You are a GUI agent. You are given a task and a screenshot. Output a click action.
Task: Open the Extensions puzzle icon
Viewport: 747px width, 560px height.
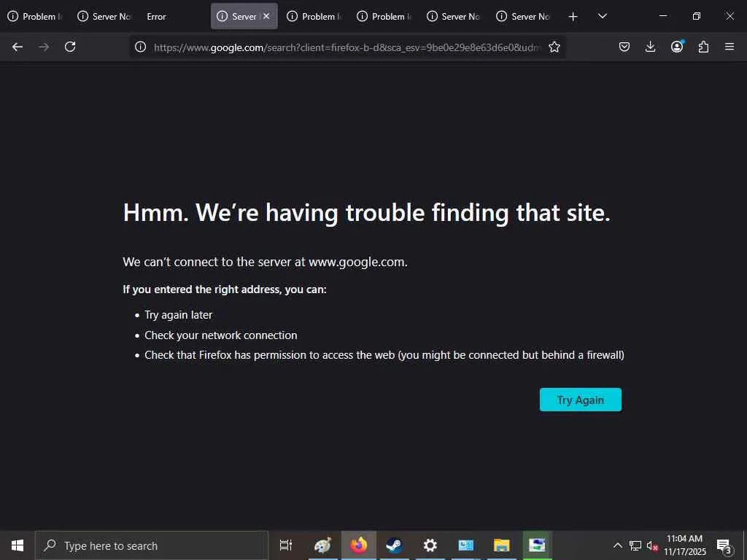click(703, 47)
